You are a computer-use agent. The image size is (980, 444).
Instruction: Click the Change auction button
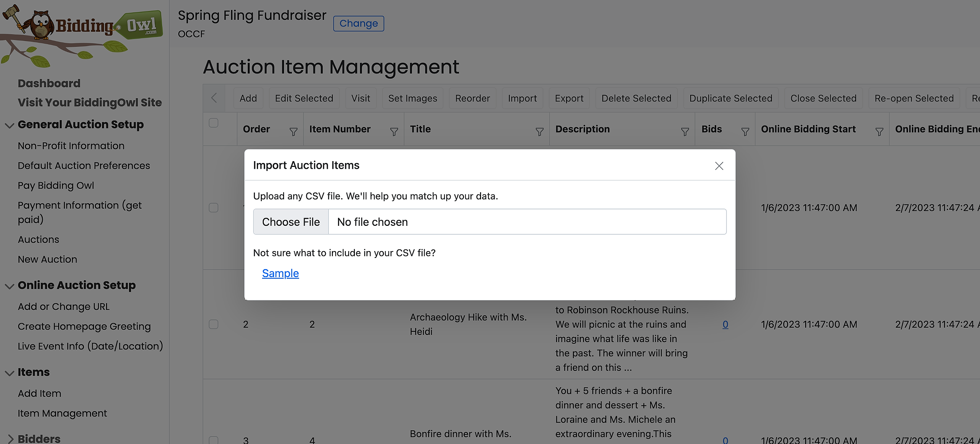tap(358, 23)
